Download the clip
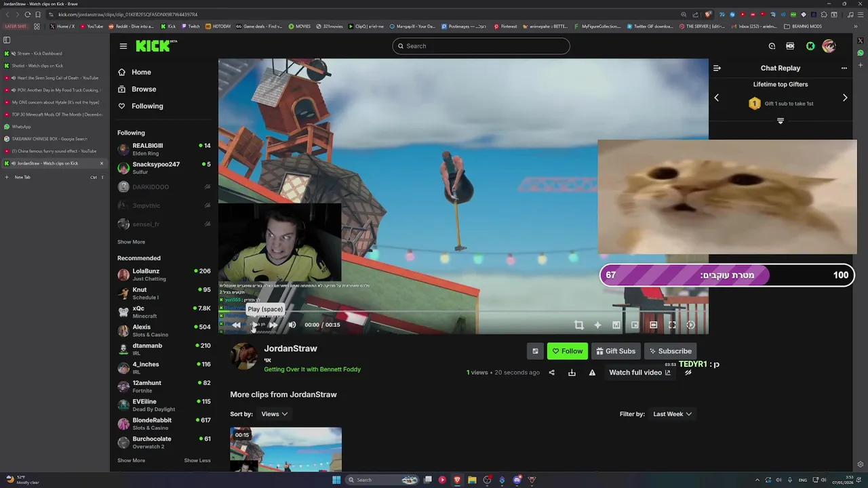The image size is (868, 488). tap(572, 372)
